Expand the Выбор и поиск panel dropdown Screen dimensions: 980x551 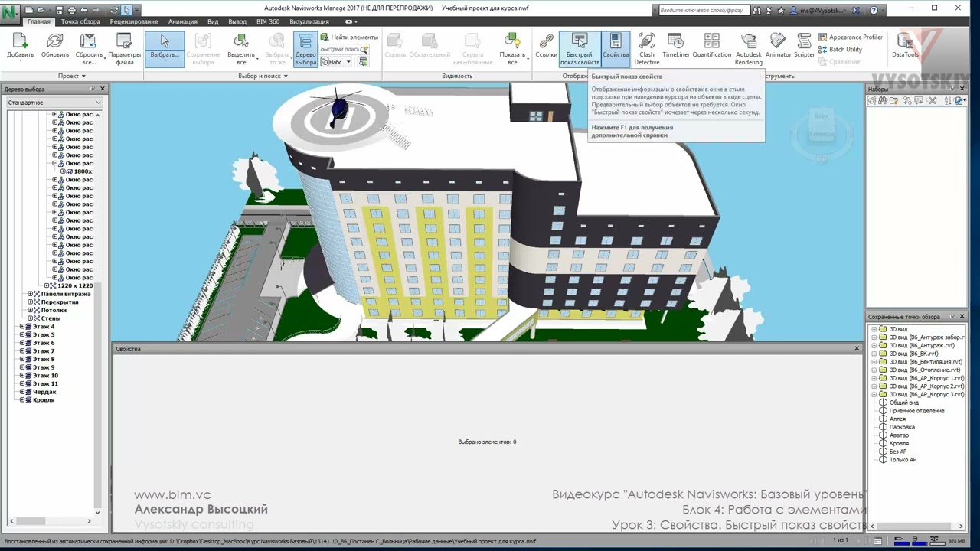[x=263, y=76]
